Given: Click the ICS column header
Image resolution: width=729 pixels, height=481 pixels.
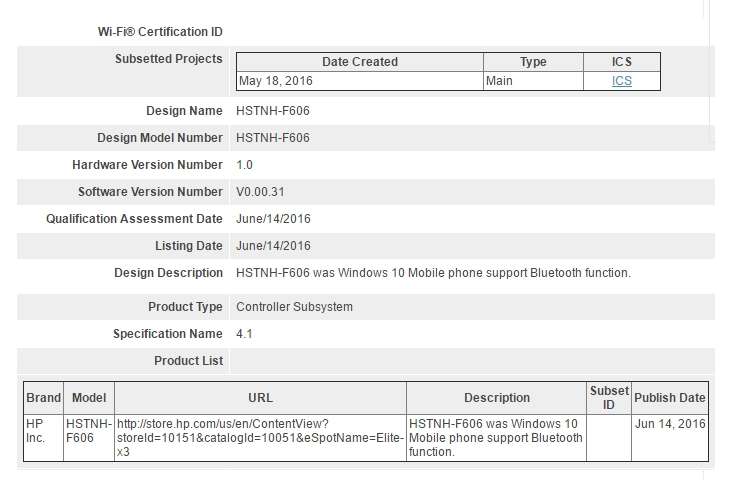Looking at the screenshot, I should (622, 62).
